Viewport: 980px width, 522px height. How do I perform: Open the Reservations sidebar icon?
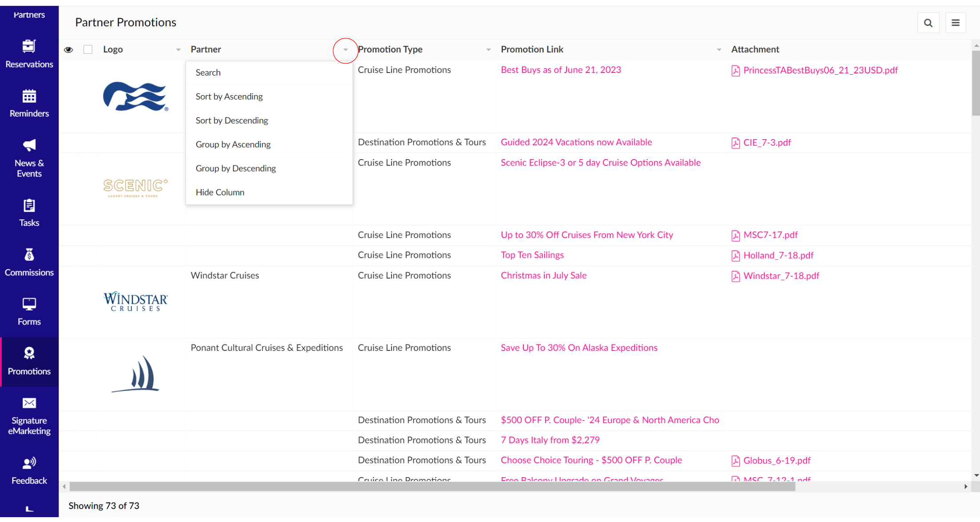pos(29,46)
